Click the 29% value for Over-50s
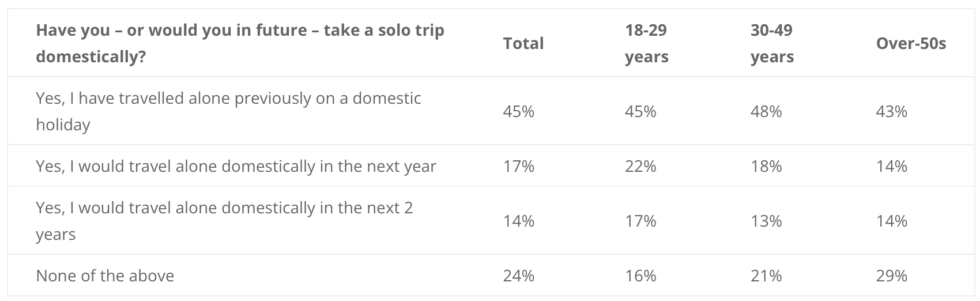Image resolution: width=980 pixels, height=301 pixels. [x=891, y=276]
